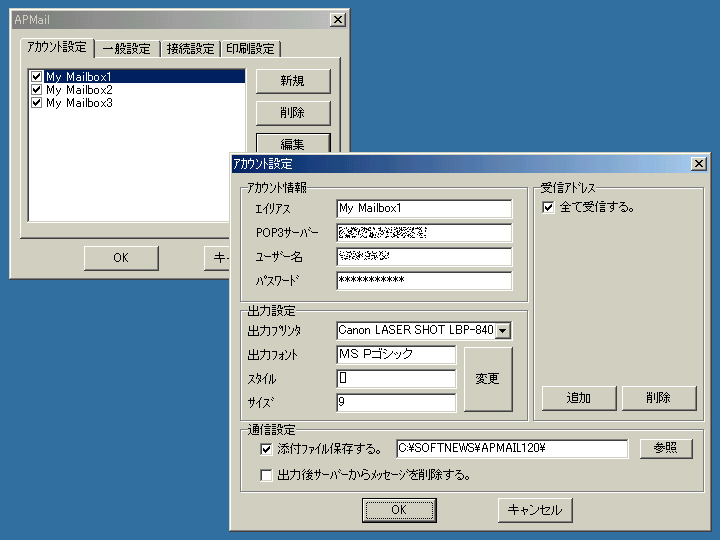The width and height of the screenshot is (720, 540).
Task: Select the My Mailbox3 list entry
Action: 79,103
